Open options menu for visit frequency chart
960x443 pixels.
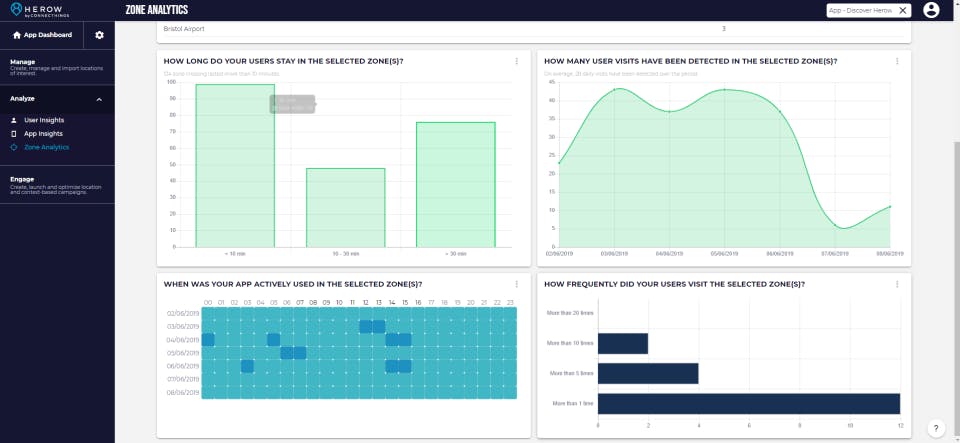897,284
